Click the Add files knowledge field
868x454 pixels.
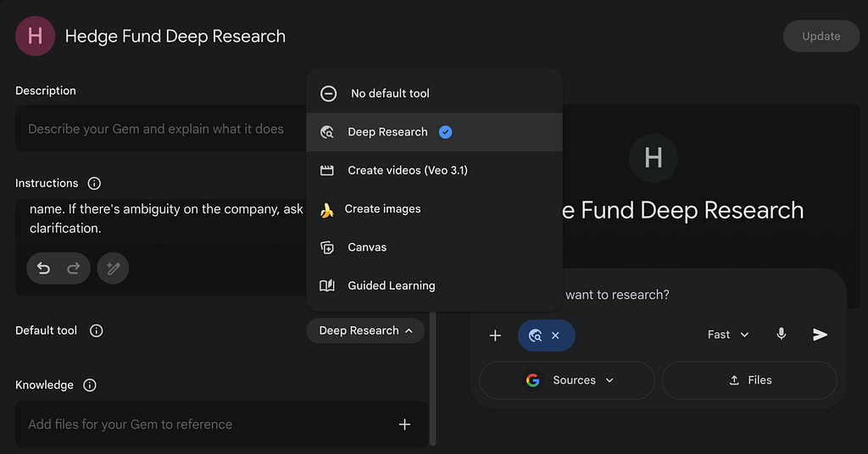click(221, 424)
